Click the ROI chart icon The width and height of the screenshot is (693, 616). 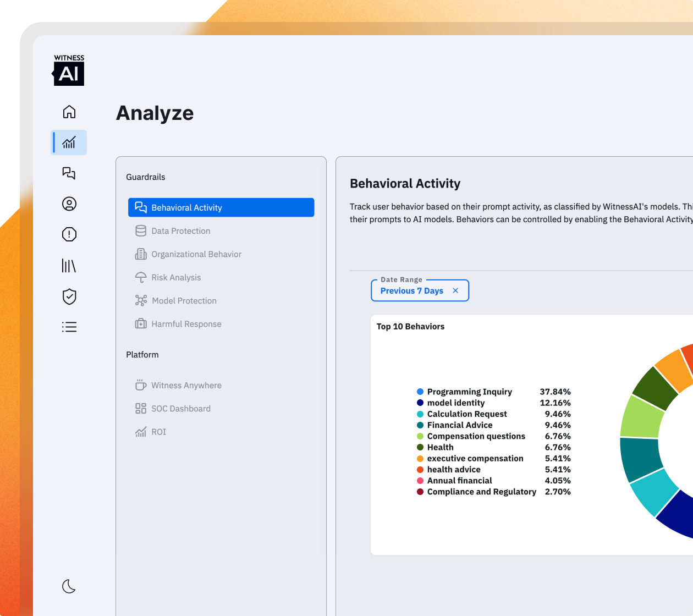(141, 432)
